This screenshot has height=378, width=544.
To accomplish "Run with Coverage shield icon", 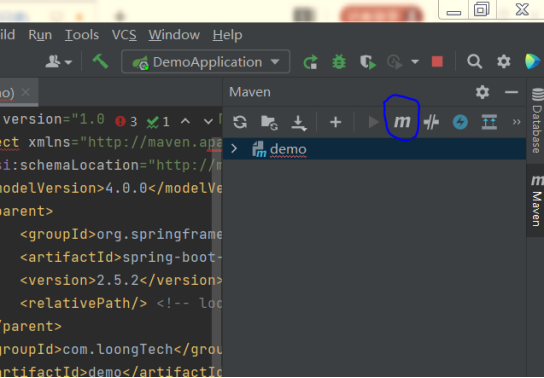I will (368, 62).
